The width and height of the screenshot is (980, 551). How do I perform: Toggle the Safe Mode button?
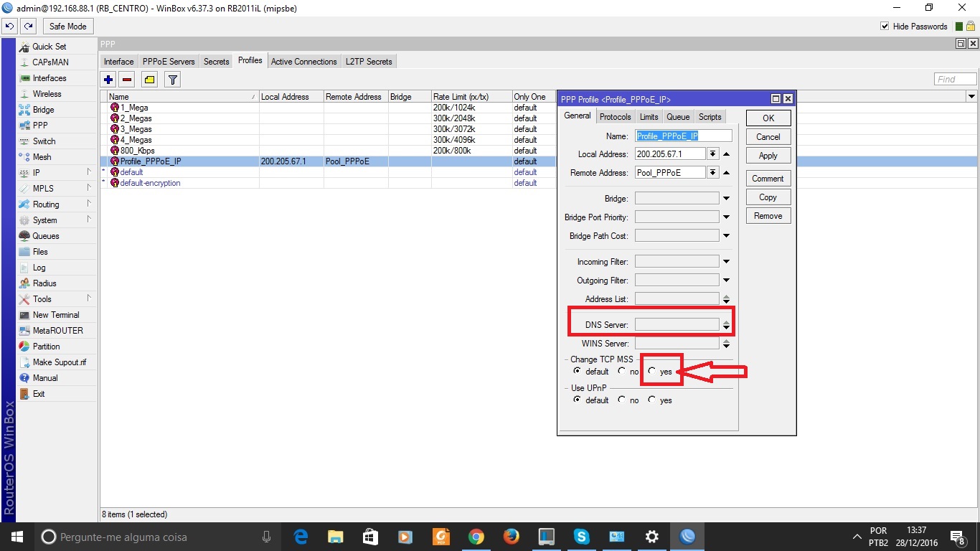click(67, 27)
